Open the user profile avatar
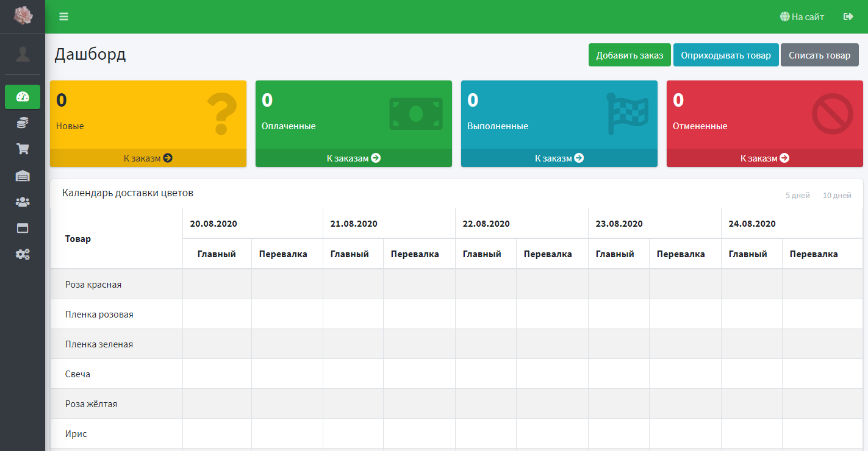The image size is (868, 451). coord(23,54)
